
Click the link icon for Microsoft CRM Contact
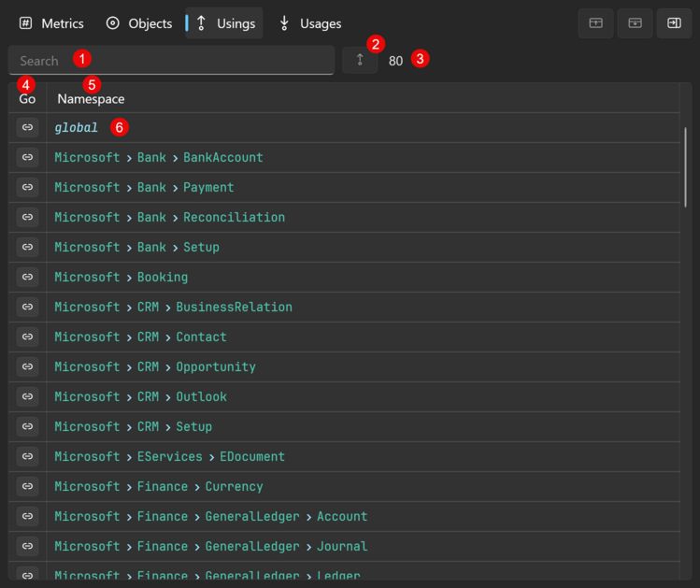pos(27,337)
